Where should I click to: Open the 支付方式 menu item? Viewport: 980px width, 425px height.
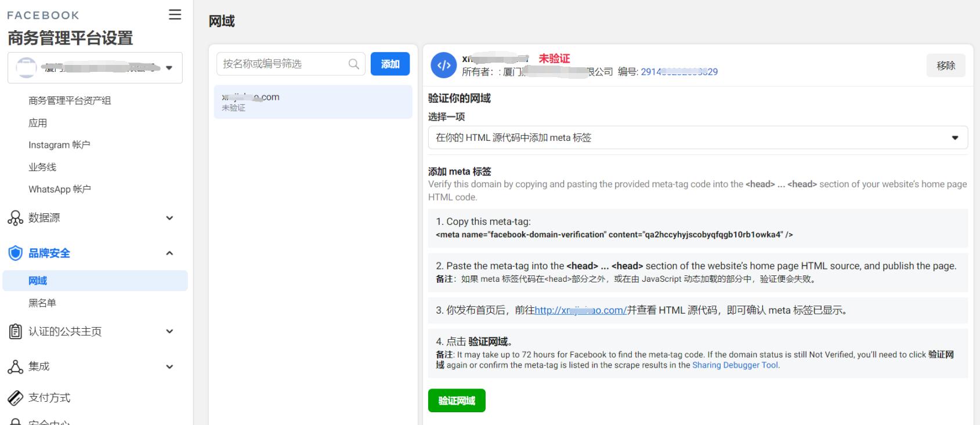click(x=49, y=398)
